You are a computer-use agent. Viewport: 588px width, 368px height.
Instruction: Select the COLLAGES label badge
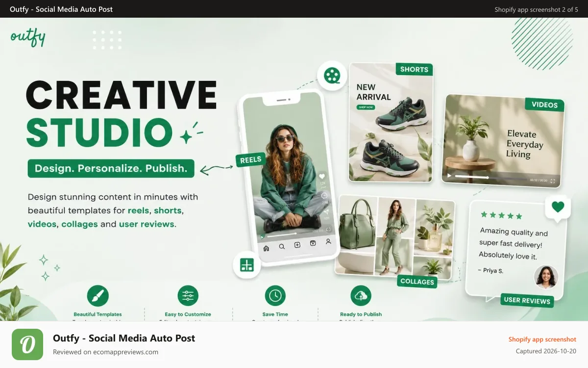pyautogui.click(x=417, y=281)
